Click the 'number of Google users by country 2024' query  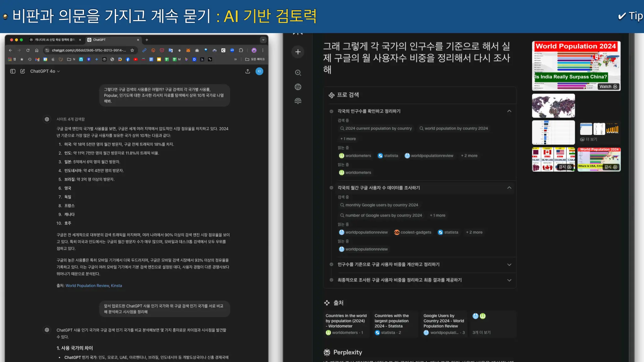(x=381, y=215)
